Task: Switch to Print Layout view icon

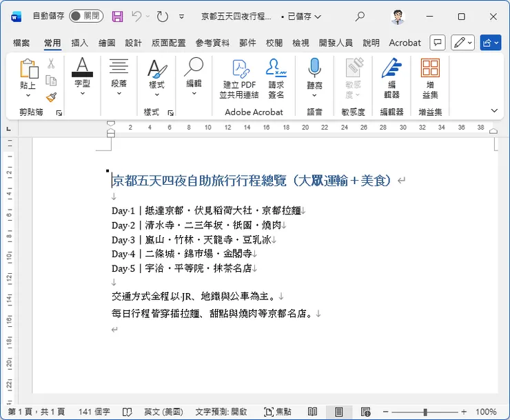Action: pos(338,412)
